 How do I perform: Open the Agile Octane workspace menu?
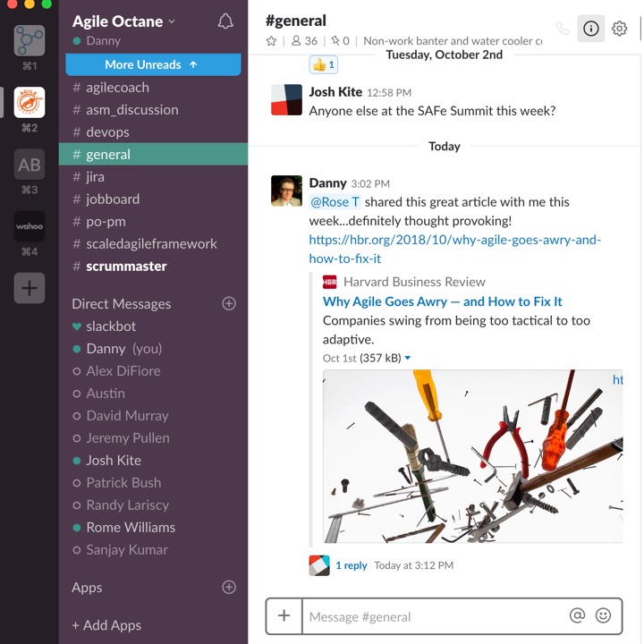coord(123,21)
